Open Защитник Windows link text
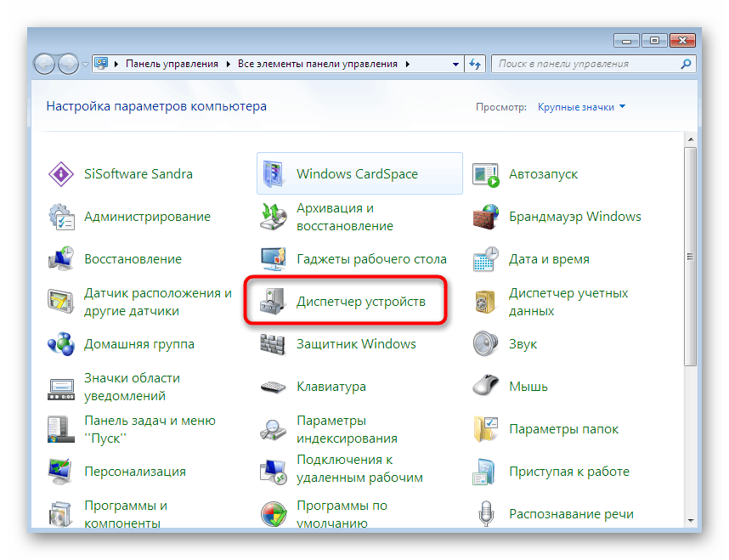This screenshot has width=729, height=560. (356, 344)
